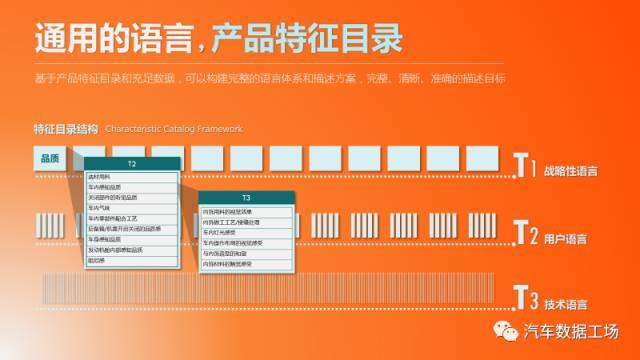Select the 车内灯光感受 row in the T3 list
Image resolution: width=640 pixels, height=360 pixels.
[247, 233]
